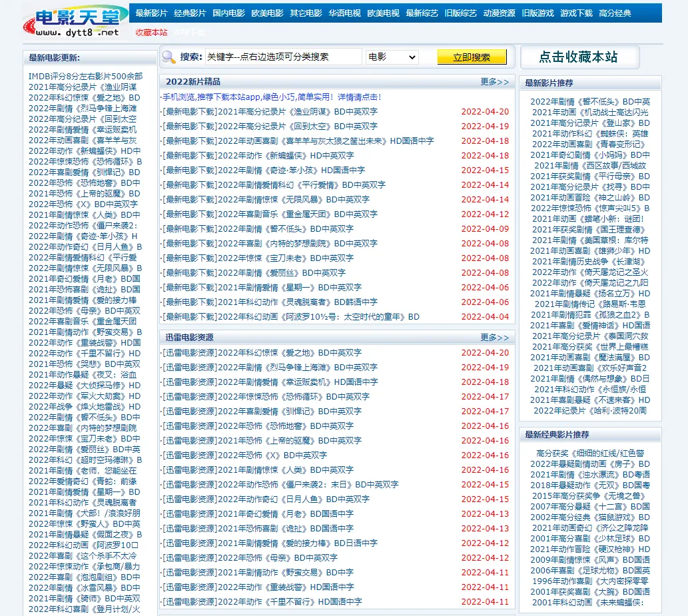688x616 pixels.
Task: Click 更多>> in 迅雷电影资源 section
Action: [x=494, y=338]
